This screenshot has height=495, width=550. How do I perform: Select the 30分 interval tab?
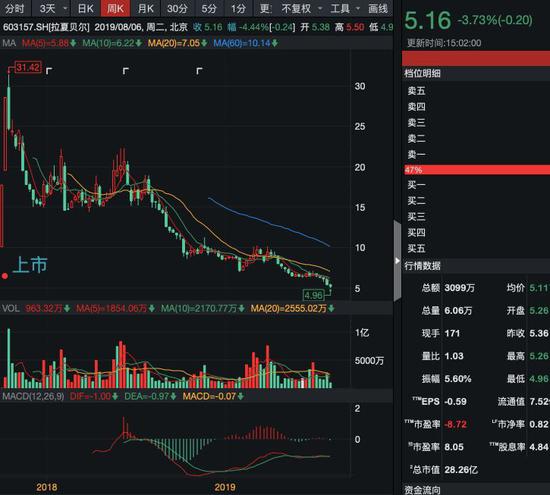177,8
